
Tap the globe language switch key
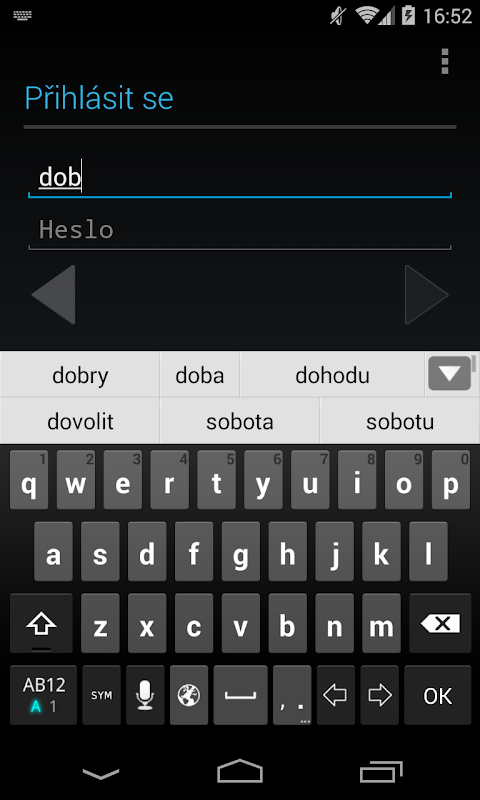pos(189,694)
